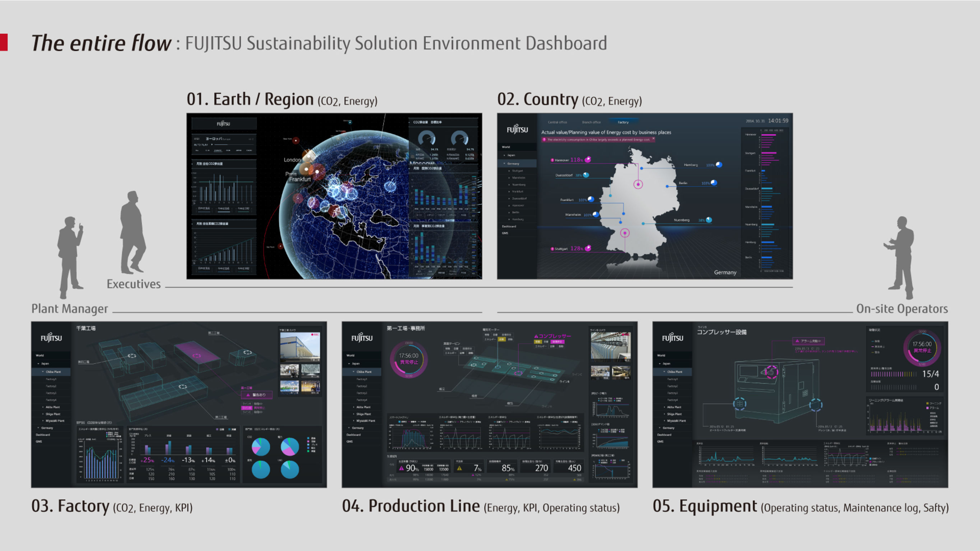Click the On-site Operators label on the slide

point(902,309)
